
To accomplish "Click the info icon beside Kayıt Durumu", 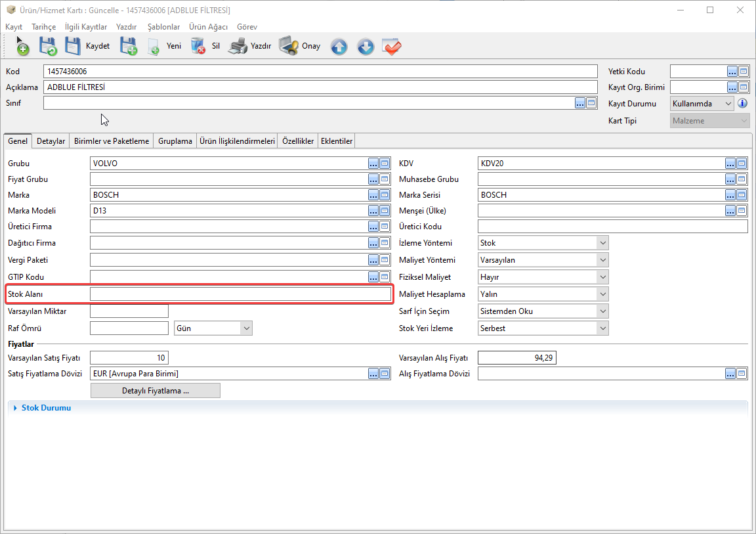I will pos(743,104).
